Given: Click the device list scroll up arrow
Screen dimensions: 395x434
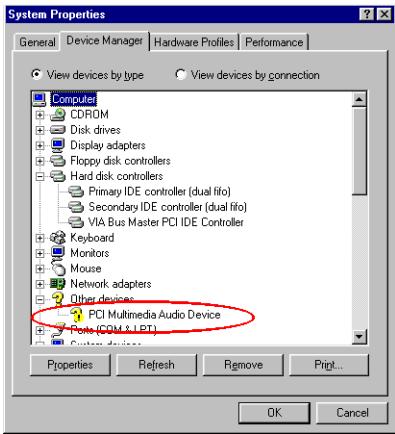Looking at the screenshot, I should [359, 99].
